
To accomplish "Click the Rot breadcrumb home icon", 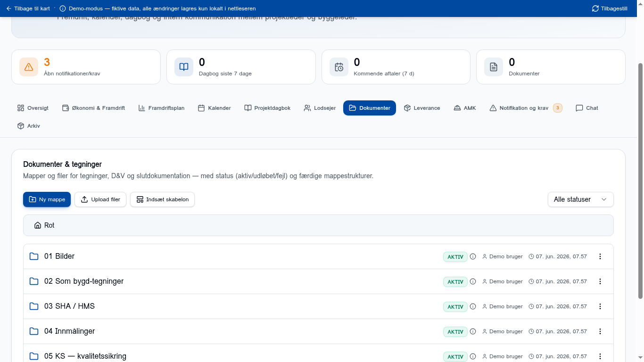I will (38, 225).
